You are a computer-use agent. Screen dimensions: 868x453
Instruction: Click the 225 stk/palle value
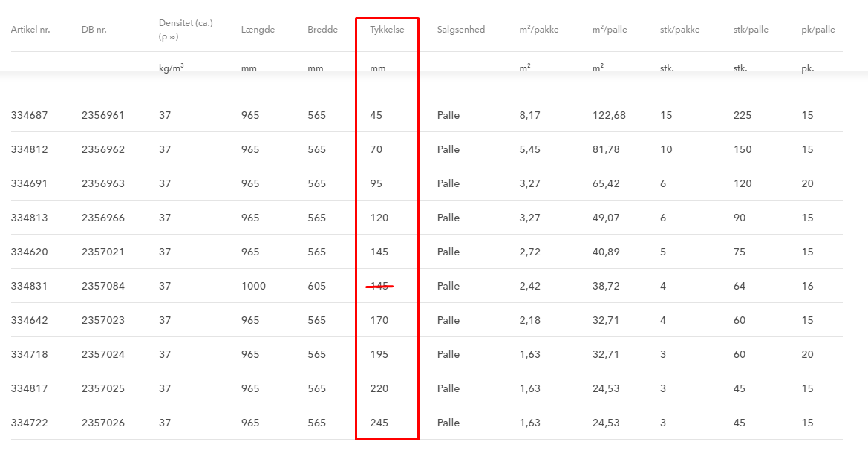tap(743, 115)
